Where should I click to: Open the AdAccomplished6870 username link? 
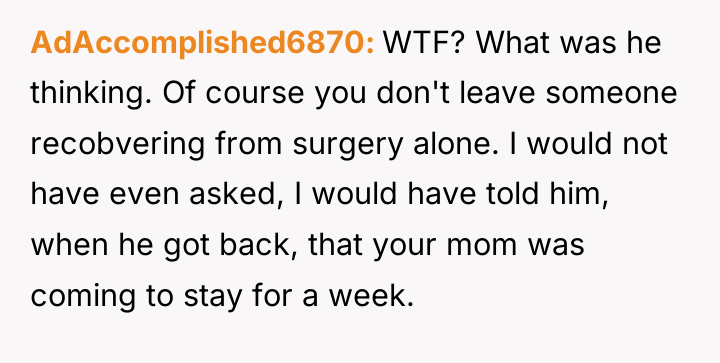[202, 43]
